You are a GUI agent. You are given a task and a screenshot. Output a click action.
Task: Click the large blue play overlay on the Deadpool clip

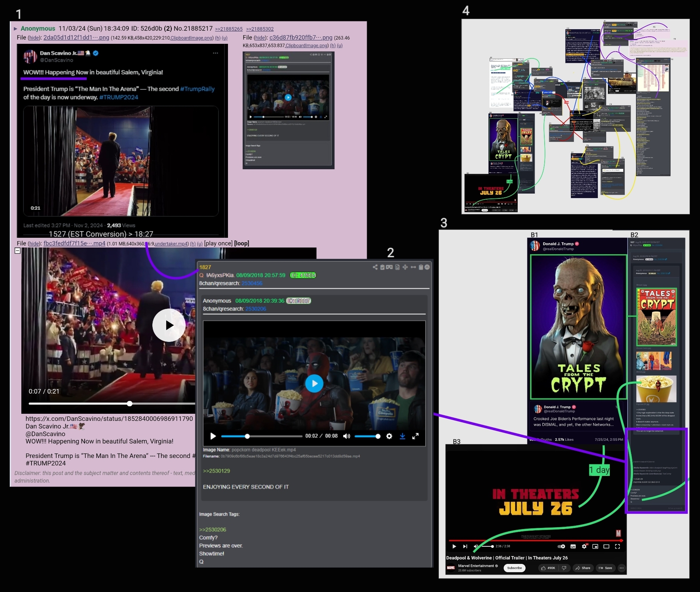click(314, 383)
